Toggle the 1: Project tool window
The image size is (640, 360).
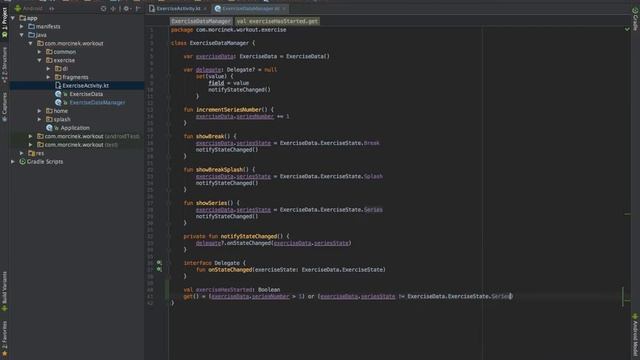[x=4, y=22]
